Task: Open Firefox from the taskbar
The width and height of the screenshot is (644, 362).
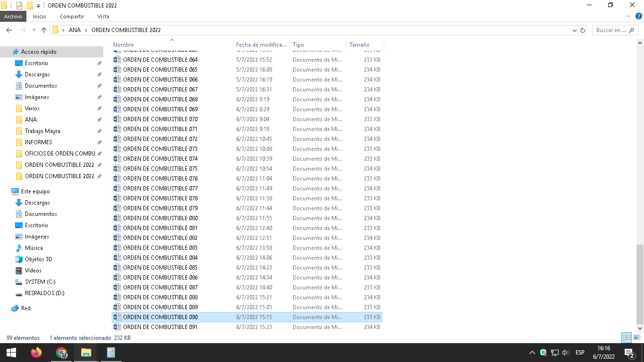Action: pos(36,353)
